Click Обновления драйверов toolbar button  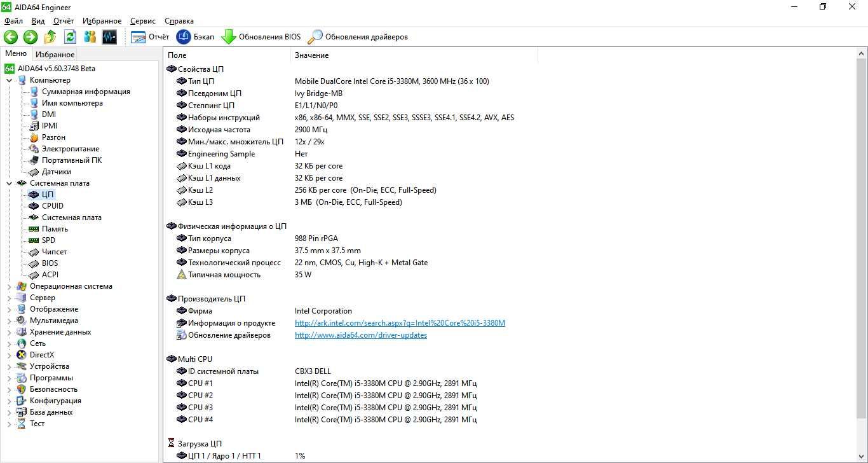358,37
